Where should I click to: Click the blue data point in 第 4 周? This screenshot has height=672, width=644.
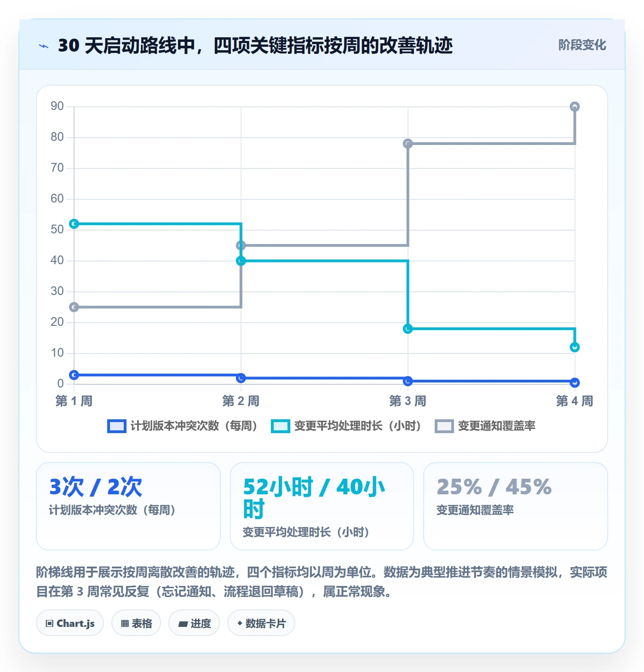tap(575, 382)
